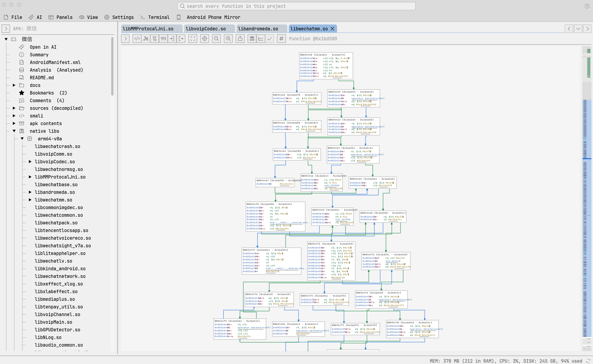Switch to the libvoipCodec.so tab
593x364 pixels.
point(206,29)
